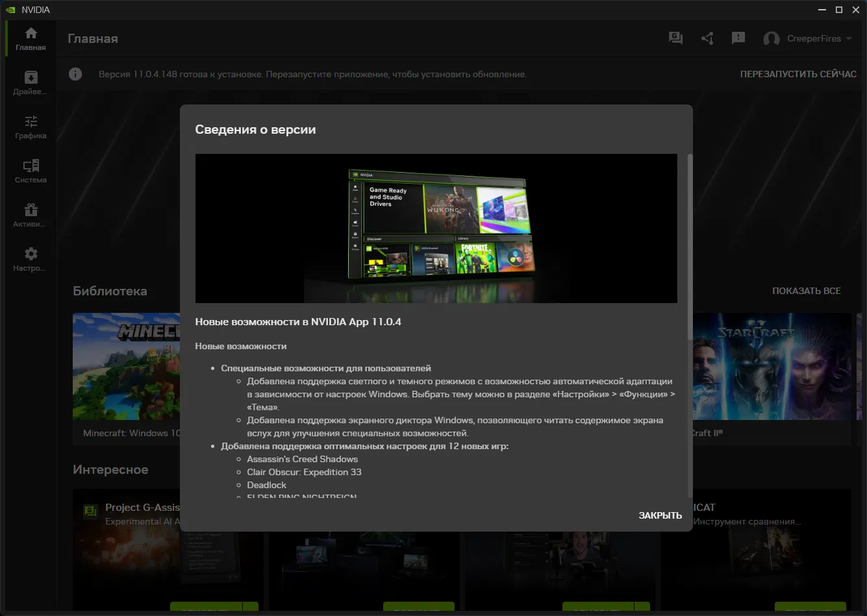Click the dialog title Сведения о версии

point(255,130)
